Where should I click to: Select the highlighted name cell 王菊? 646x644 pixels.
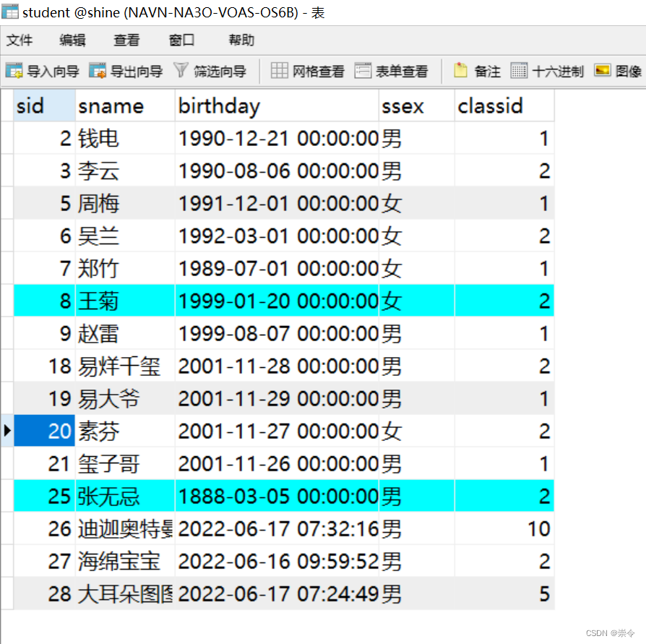point(125,301)
